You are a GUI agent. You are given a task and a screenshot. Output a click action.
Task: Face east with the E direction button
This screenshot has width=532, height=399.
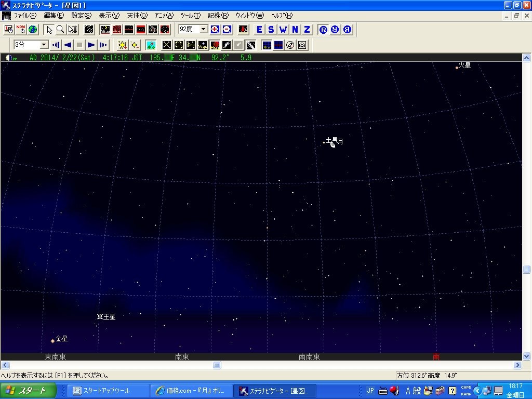click(259, 30)
